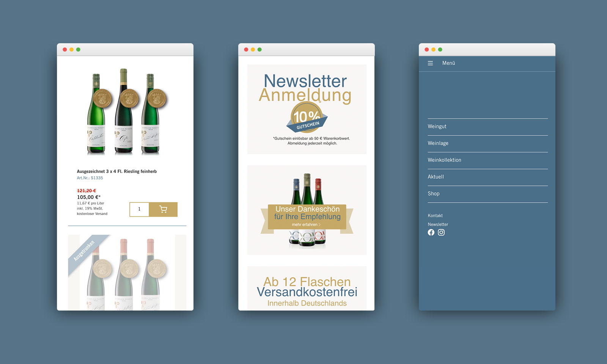607x364 pixels.
Task: Go to Weinkollektion menu entry
Action: click(x=445, y=160)
